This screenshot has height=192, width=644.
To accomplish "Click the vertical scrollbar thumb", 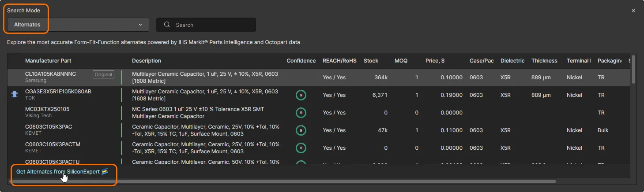I will 633,69.
